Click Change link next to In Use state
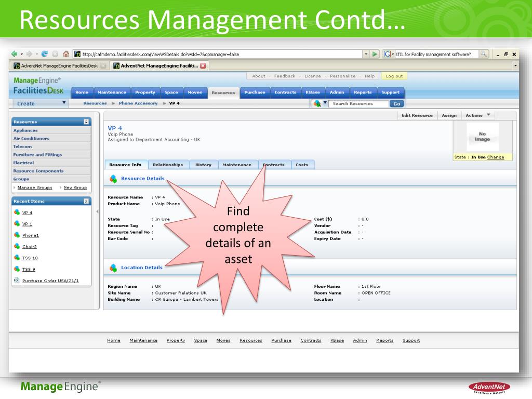532x399 pixels. (495, 157)
